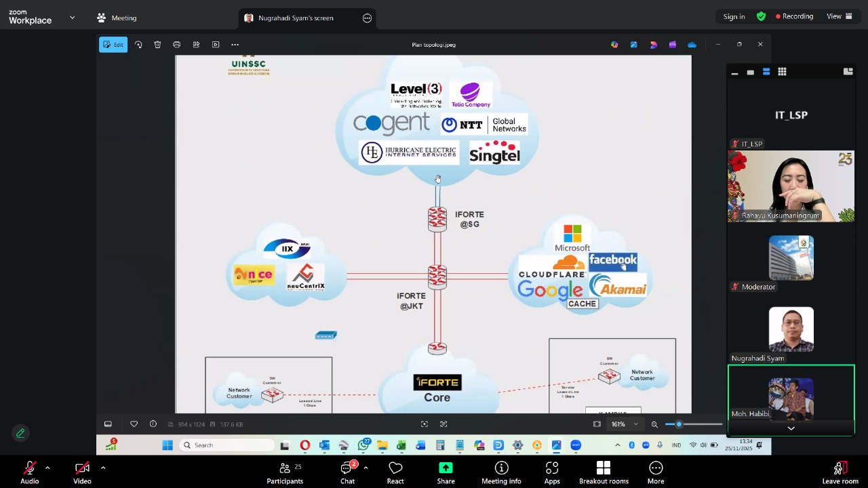Unmute the Audio microphone
Image resolution: width=868 pixels, height=488 pixels.
click(x=29, y=472)
